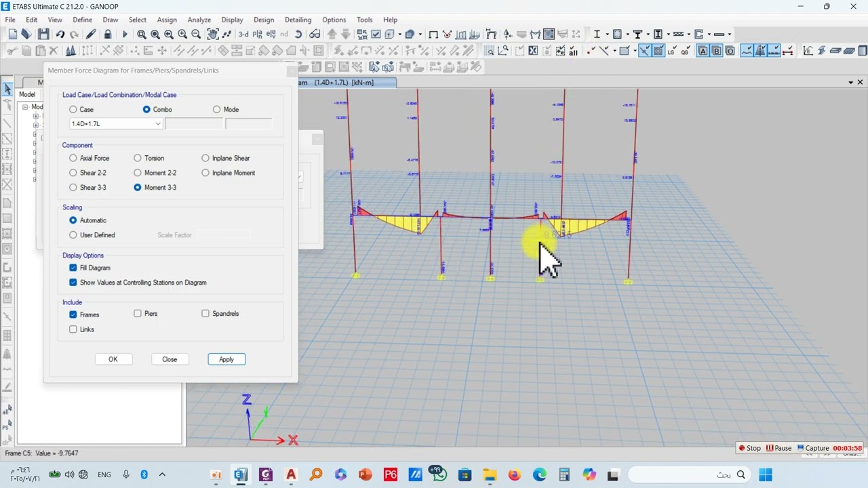Click Stop in the recorder bar
The height and width of the screenshot is (488, 868).
pos(749,448)
